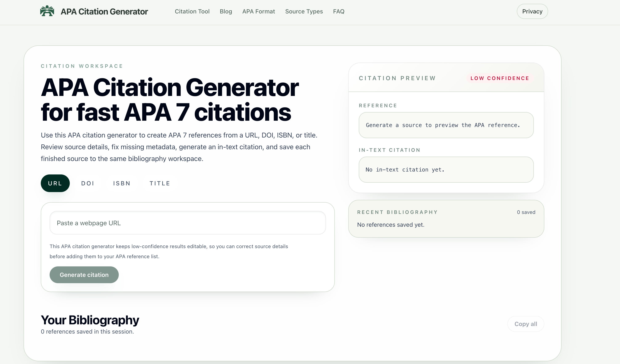Click the 0 references saved in this session text
This screenshot has width=620, height=364.
(87, 331)
